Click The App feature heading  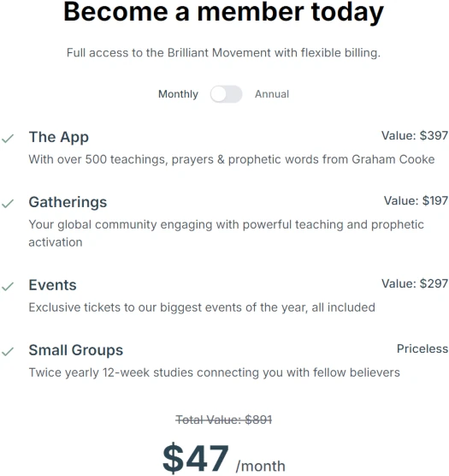(59, 137)
